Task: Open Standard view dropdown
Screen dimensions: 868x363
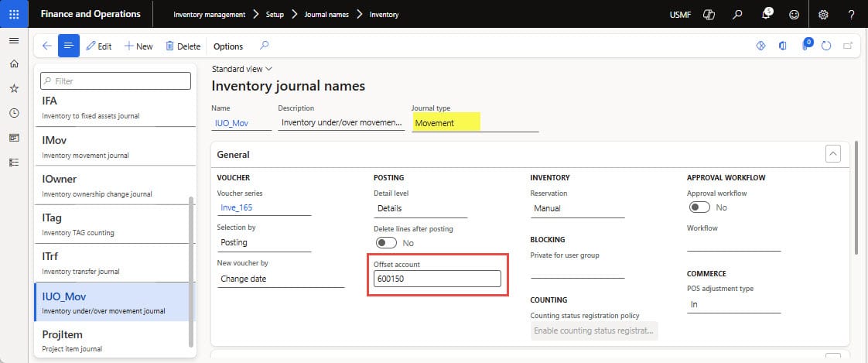Action: 242,70
